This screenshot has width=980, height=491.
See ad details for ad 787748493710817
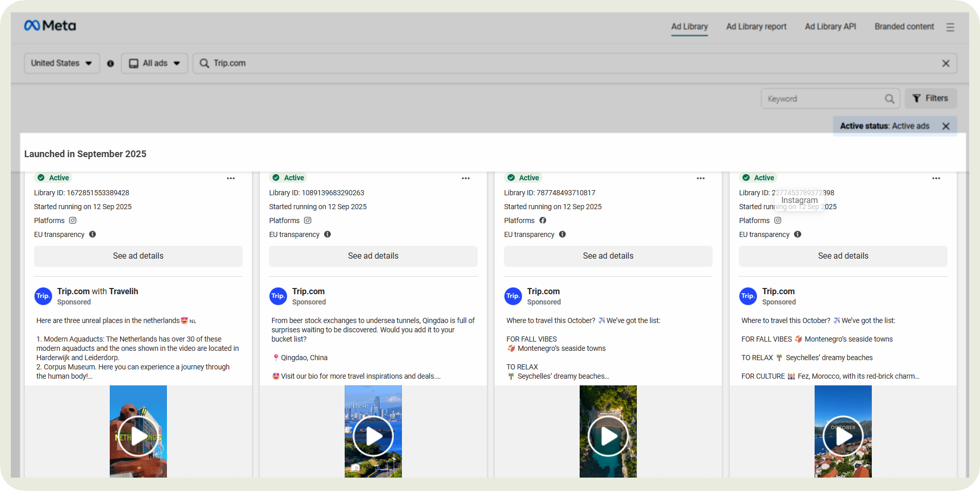tap(608, 256)
